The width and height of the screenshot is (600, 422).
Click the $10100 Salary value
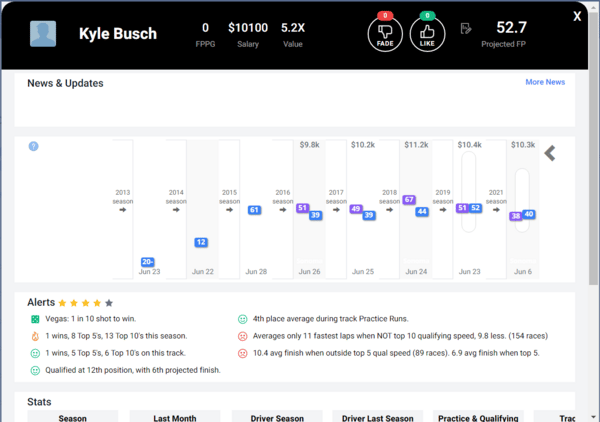(x=248, y=28)
